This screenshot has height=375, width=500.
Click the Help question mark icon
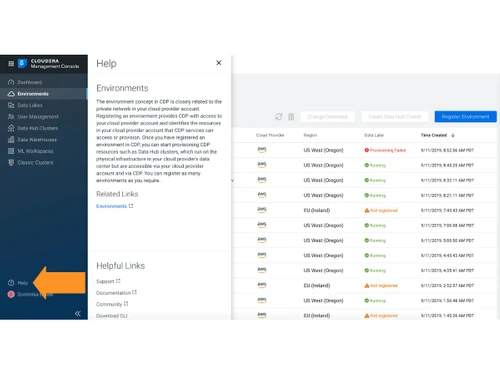click(x=11, y=283)
